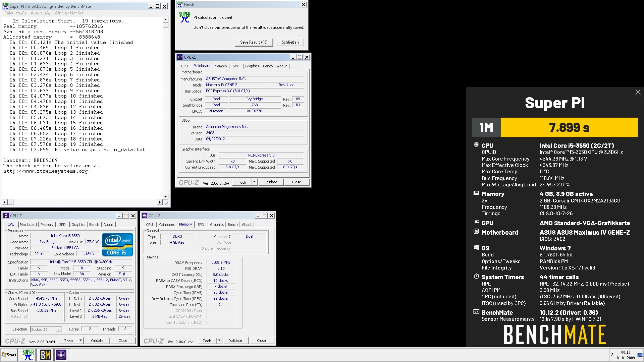
Task: Click CPU-Z Memory window title icon
Action: pyautogui.click(x=145, y=216)
